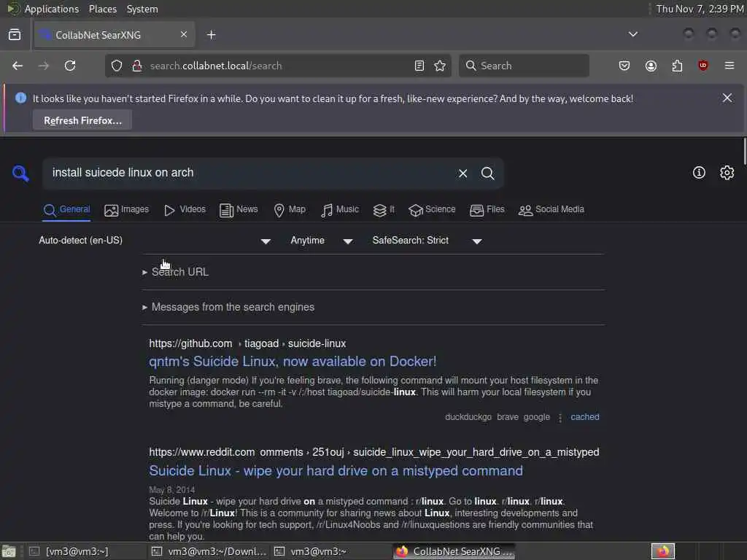The width and height of the screenshot is (747, 560).
Task: Open a new tab with the plus icon
Action: 211,35
